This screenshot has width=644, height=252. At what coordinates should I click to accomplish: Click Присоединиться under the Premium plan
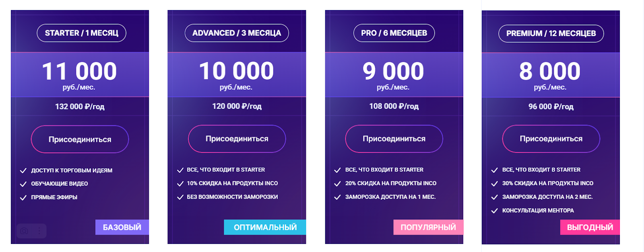click(551, 139)
